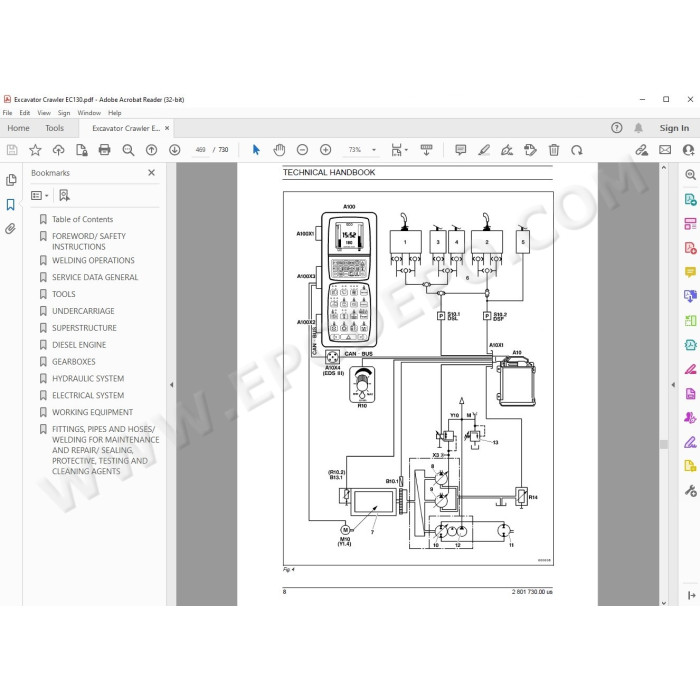The height and width of the screenshot is (700, 700).
Task: Send the file by email
Action: [x=665, y=150]
